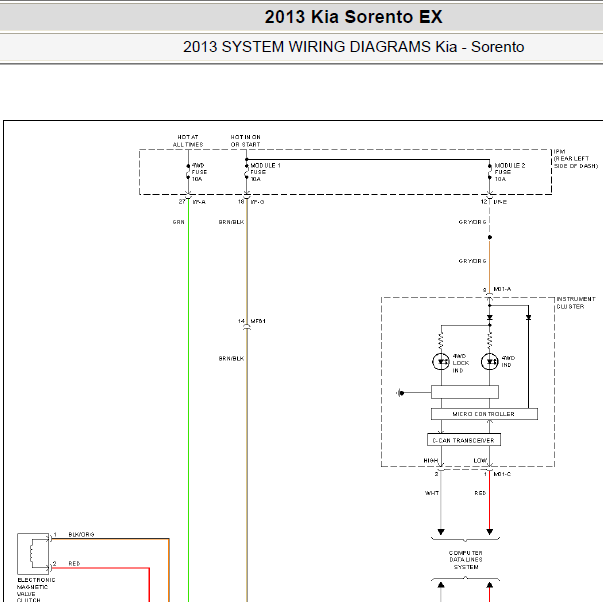Image resolution: width=603 pixels, height=602 pixels.
Task: Click the 4WD fuse symbol in the IPM
Action: point(188,172)
